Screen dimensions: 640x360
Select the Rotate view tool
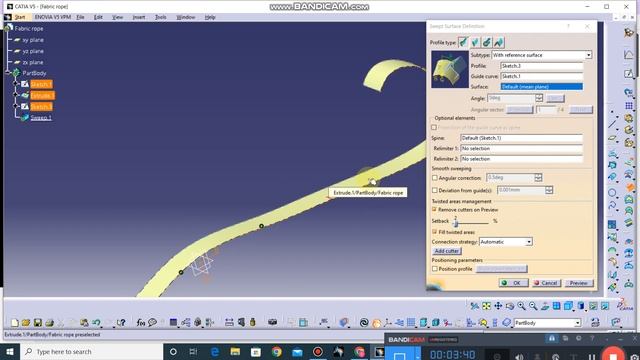tap(510, 306)
